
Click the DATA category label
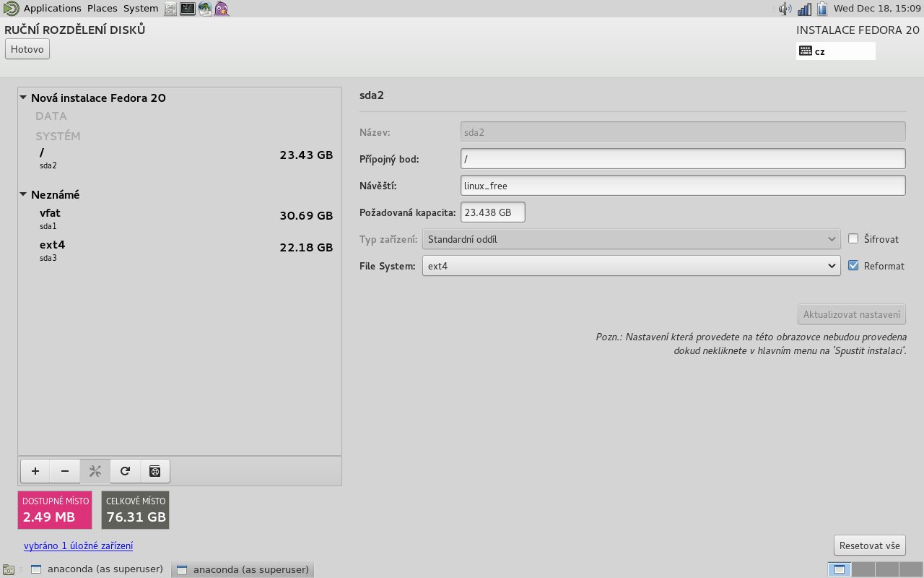(51, 116)
